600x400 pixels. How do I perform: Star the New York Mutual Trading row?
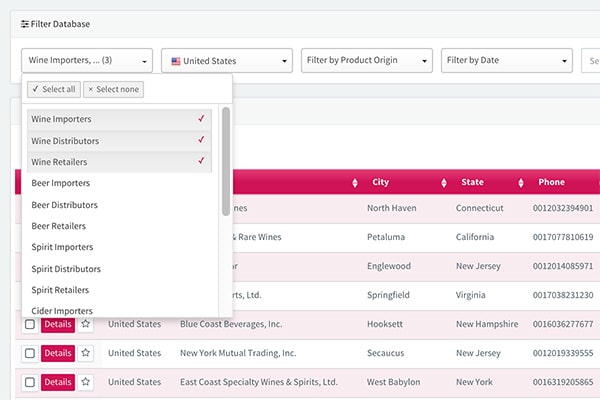pyautogui.click(x=86, y=353)
